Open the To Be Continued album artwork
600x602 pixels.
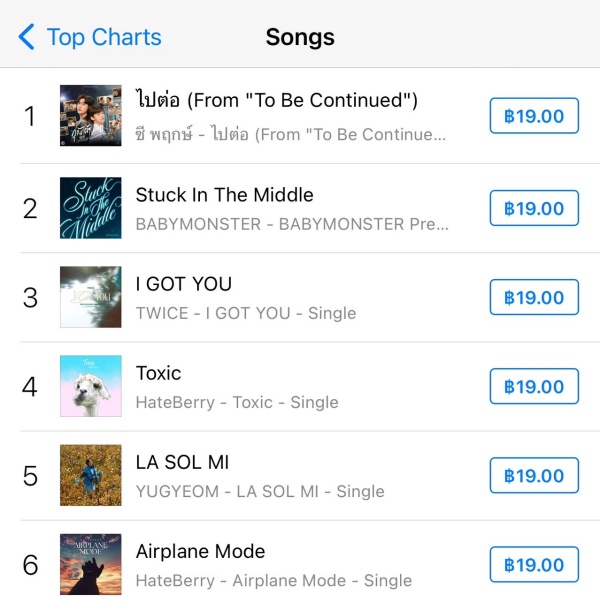click(x=91, y=116)
